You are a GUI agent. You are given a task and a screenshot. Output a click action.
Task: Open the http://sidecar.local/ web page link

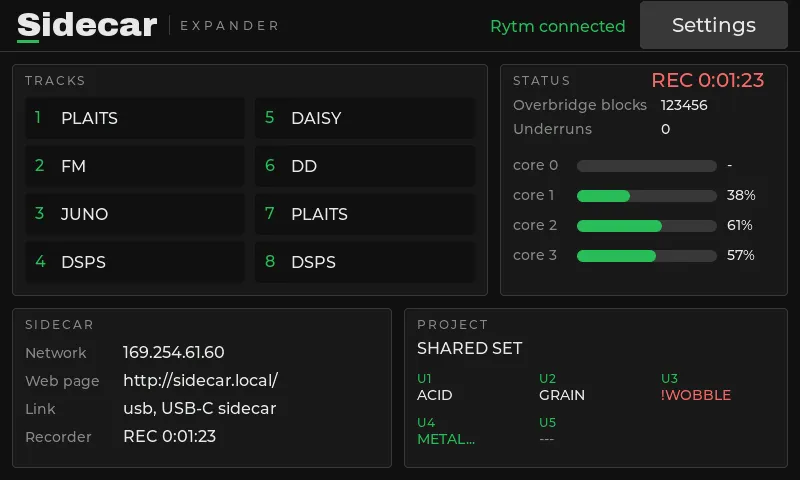tap(201, 380)
